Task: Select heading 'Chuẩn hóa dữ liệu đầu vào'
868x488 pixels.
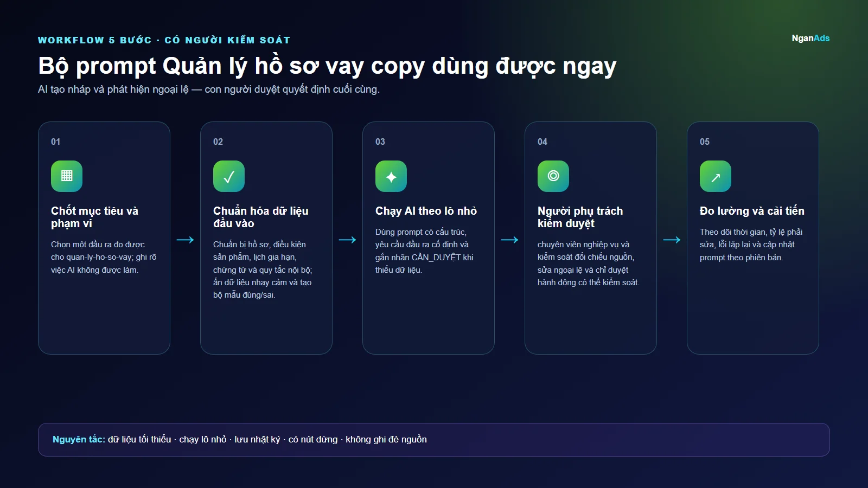Action: pos(261,217)
